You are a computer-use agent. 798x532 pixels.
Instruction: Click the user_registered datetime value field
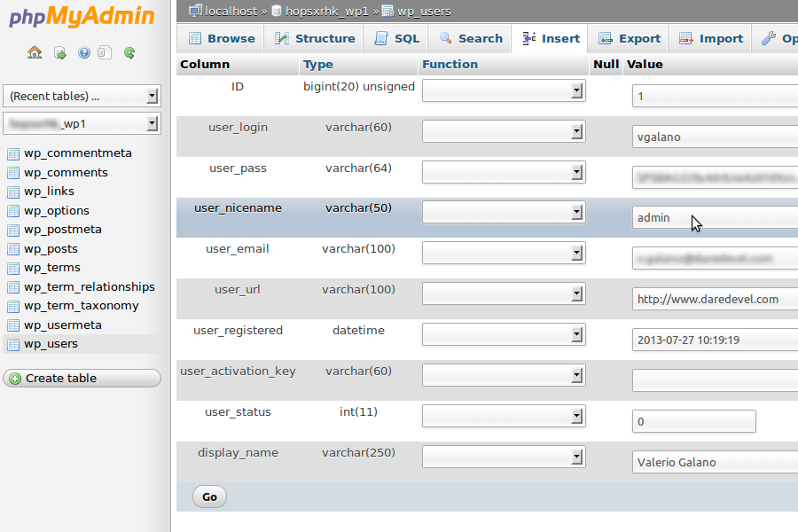[715, 340]
